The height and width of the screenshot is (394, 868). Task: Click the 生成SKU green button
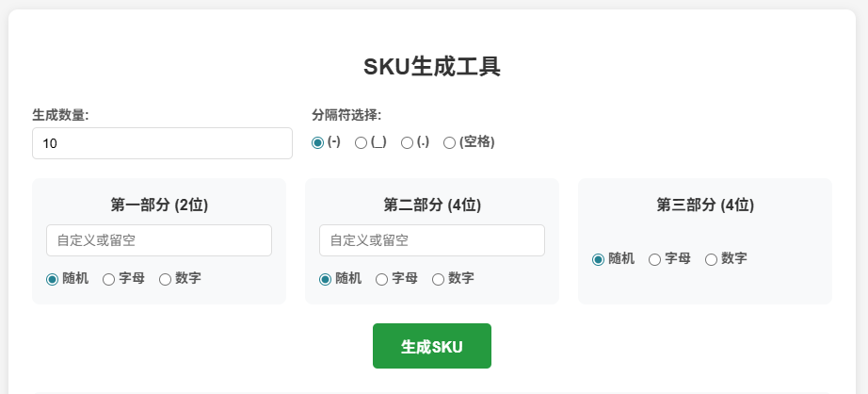(x=431, y=346)
